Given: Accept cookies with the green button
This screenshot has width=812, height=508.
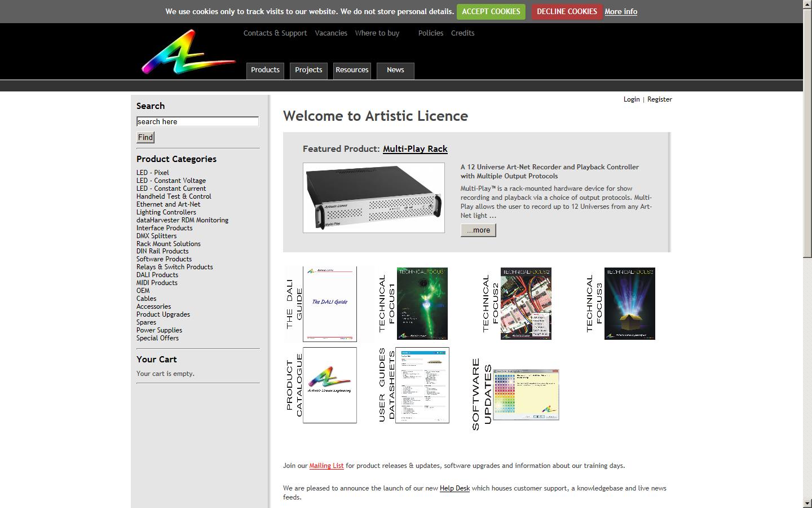Looking at the screenshot, I should click(491, 11).
